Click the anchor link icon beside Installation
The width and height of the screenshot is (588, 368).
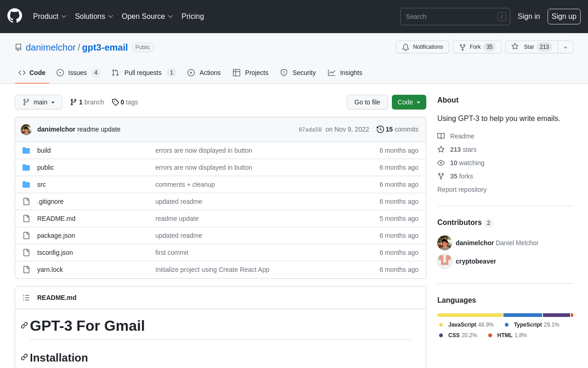coord(24,357)
